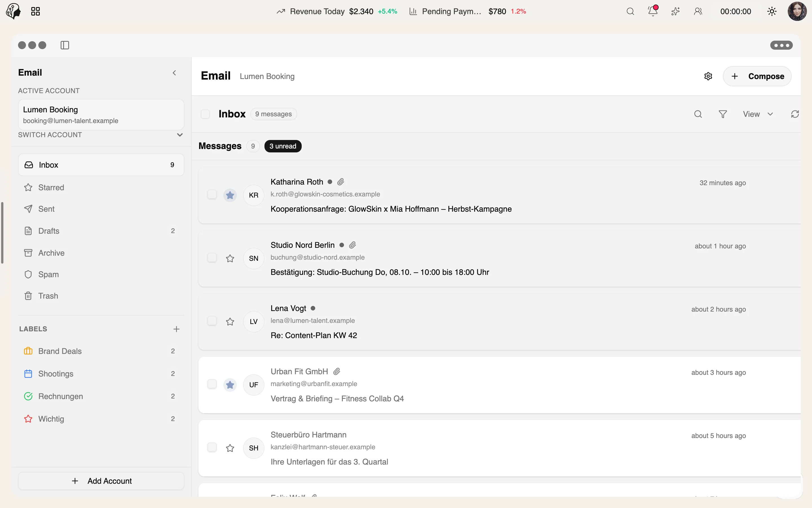Add a new label with plus icon
Screen dimensions: 812x508
coord(176,329)
